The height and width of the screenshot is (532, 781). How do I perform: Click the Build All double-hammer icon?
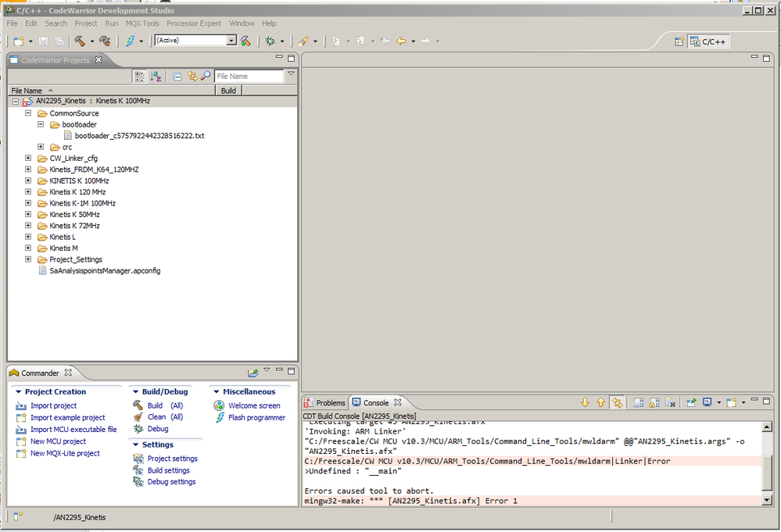pos(105,41)
